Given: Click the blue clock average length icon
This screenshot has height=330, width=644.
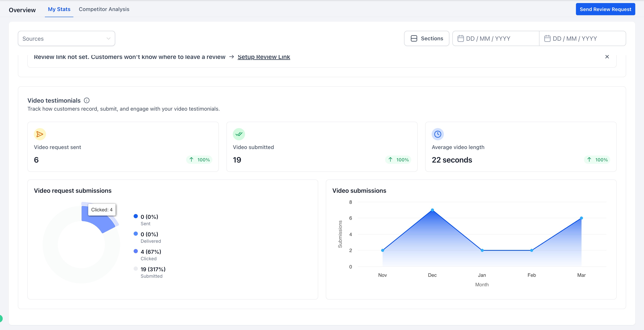Looking at the screenshot, I should pyautogui.click(x=438, y=134).
